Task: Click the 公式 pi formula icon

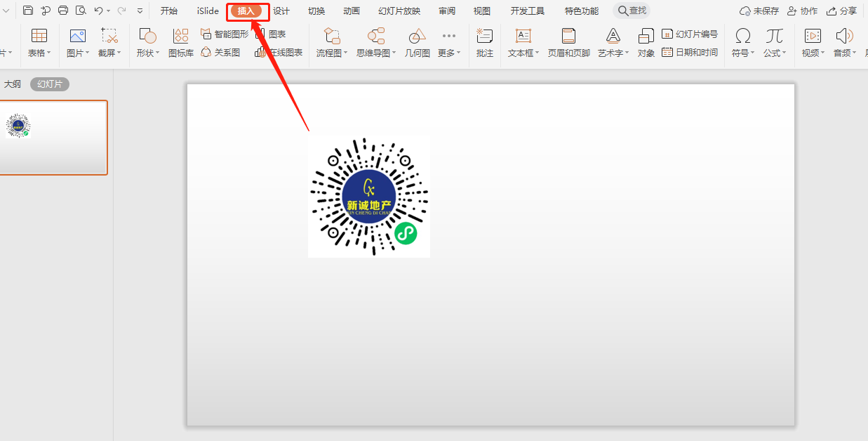Action: tap(775, 36)
